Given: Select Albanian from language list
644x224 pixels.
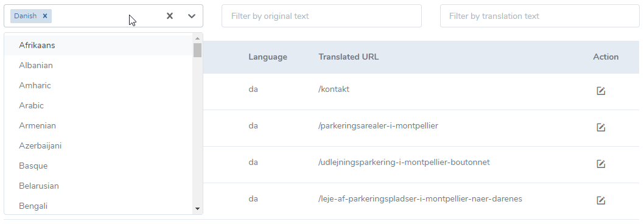Looking at the screenshot, I should 99,65.
